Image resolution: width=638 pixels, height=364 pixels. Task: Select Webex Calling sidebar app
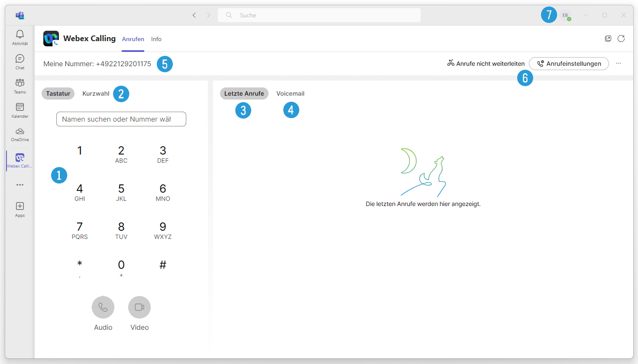tap(20, 161)
